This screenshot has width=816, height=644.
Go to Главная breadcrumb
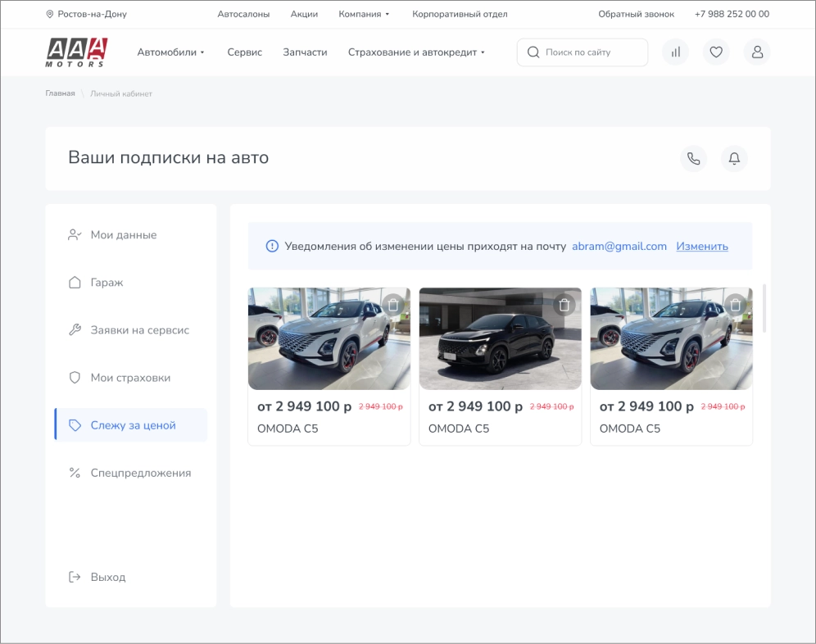pos(60,93)
